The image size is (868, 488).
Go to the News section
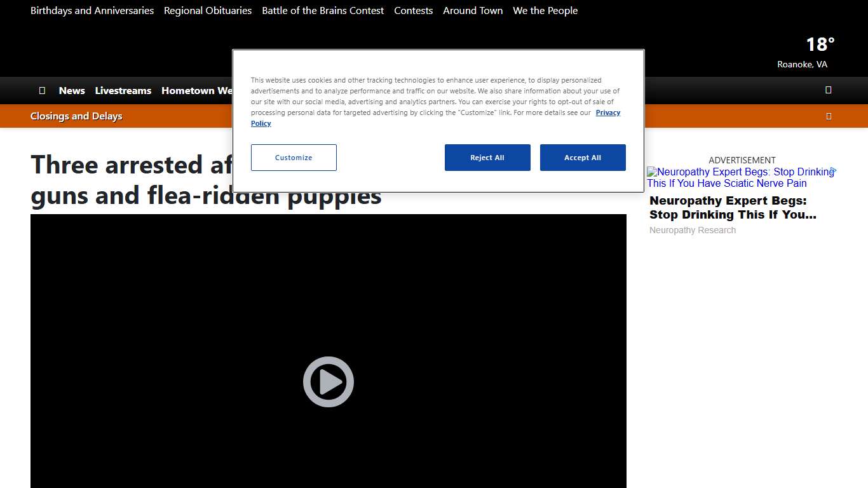pyautogui.click(x=72, y=91)
